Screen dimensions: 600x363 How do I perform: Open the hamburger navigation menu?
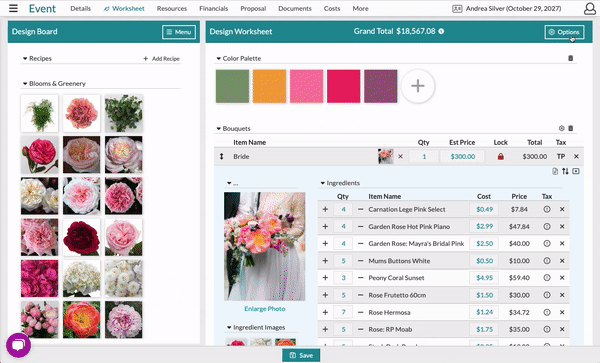pos(13,8)
